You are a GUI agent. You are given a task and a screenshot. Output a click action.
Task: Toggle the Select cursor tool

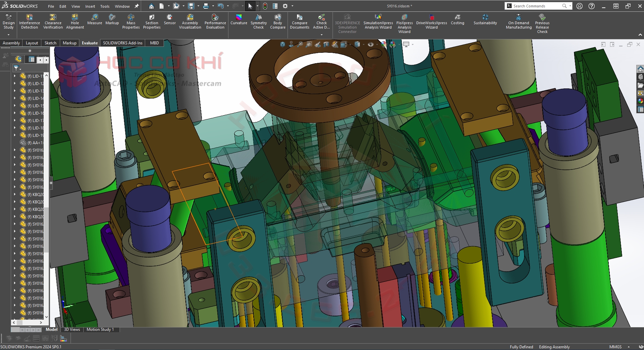pyautogui.click(x=250, y=6)
